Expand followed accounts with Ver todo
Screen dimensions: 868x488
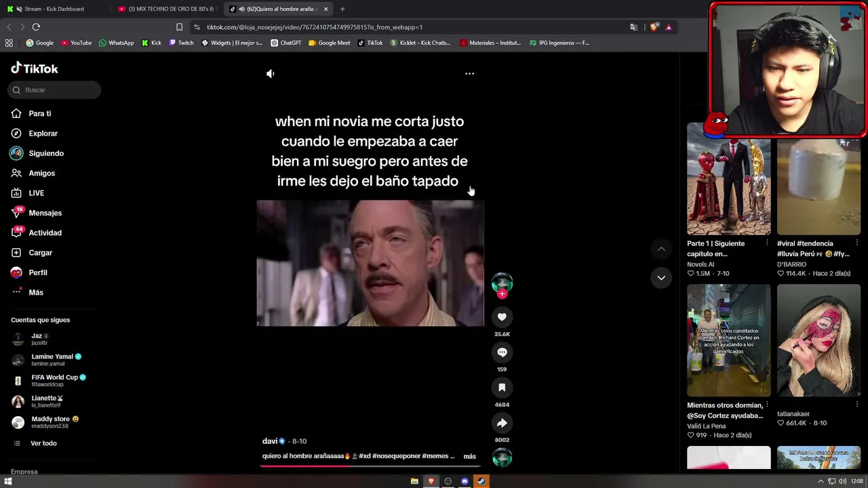coord(43,443)
